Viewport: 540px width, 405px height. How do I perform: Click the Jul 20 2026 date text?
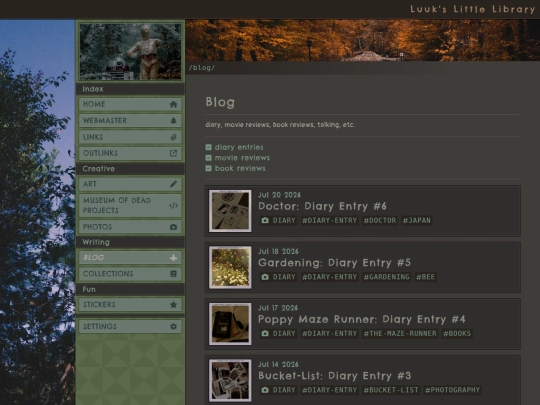279,195
